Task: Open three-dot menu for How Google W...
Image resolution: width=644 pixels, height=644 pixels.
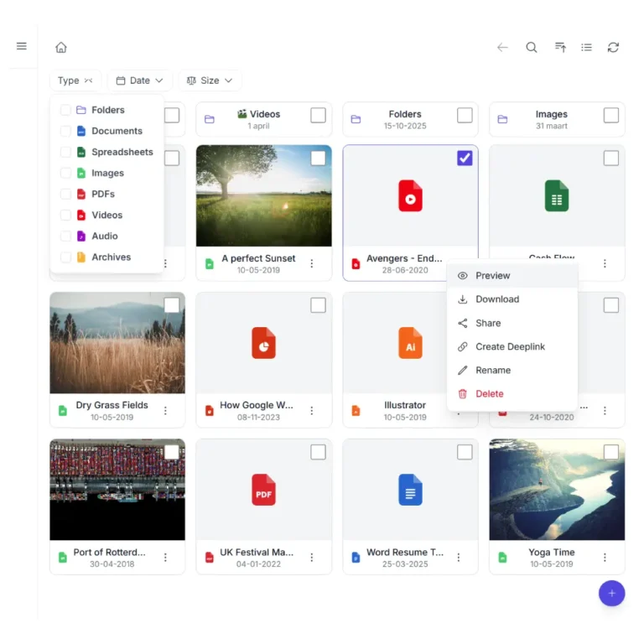Action: (x=312, y=410)
